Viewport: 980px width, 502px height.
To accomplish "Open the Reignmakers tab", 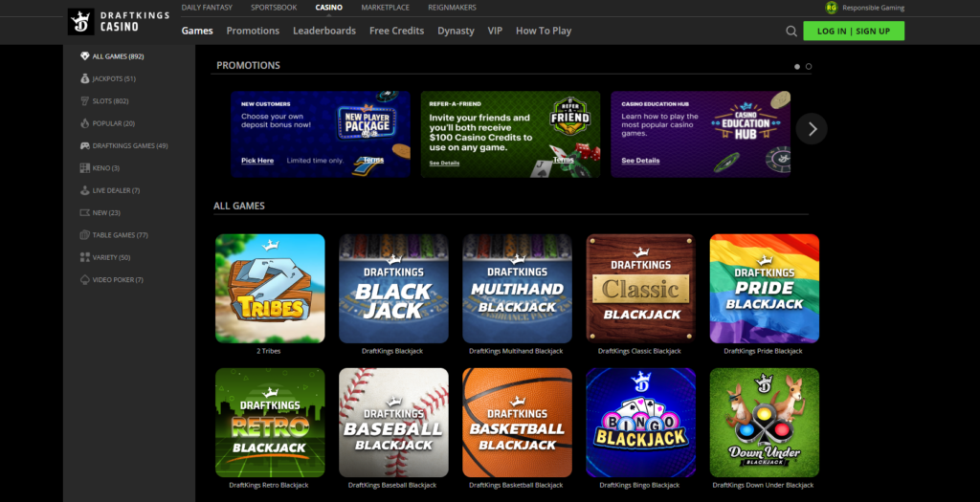I will click(x=452, y=8).
